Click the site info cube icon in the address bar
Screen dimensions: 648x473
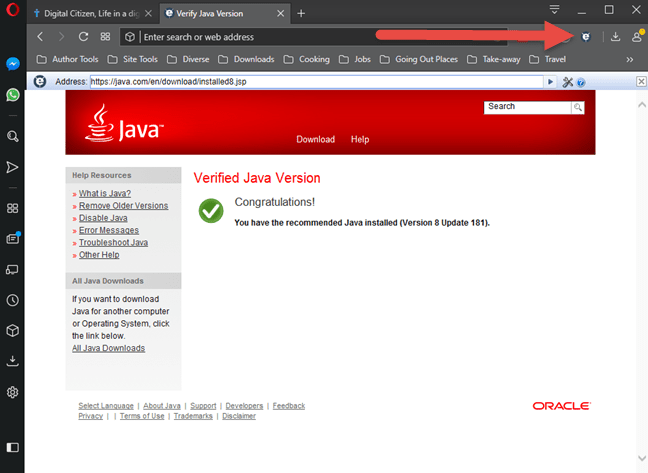click(130, 37)
